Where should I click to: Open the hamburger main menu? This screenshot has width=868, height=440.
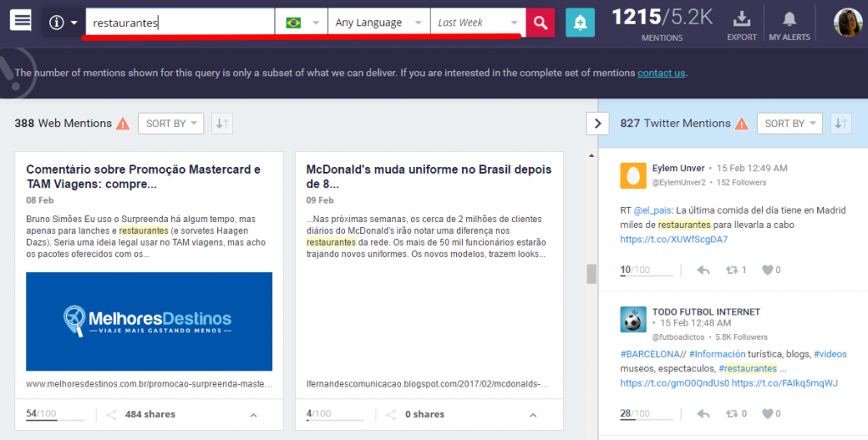click(x=20, y=21)
